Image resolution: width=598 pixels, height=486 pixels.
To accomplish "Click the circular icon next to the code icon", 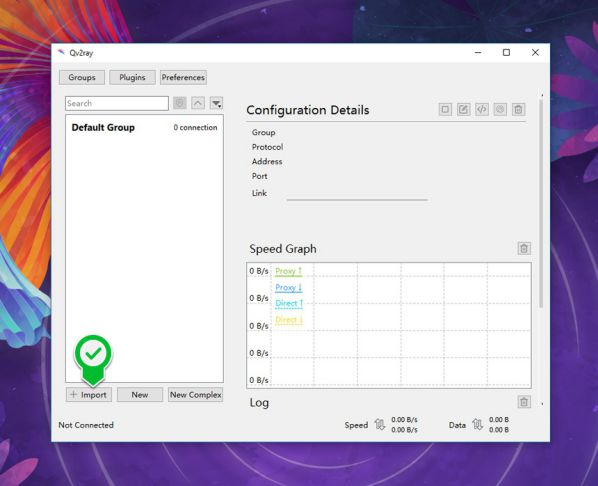I will (x=500, y=110).
